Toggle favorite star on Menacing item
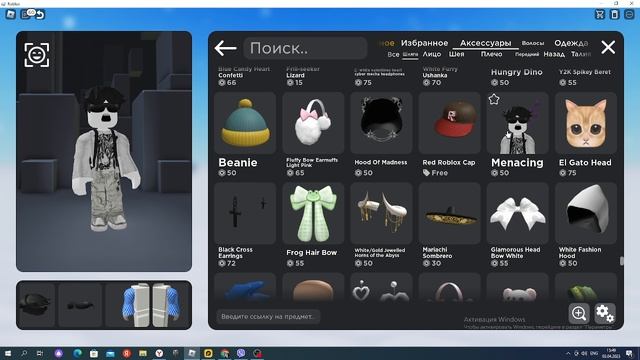The width and height of the screenshot is (640, 360). tap(494, 99)
